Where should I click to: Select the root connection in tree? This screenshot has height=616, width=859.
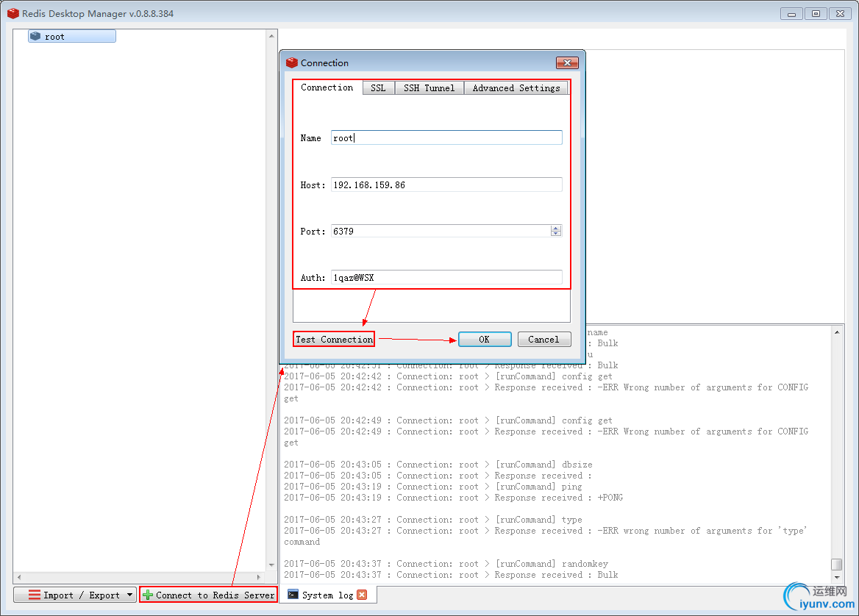(72, 36)
